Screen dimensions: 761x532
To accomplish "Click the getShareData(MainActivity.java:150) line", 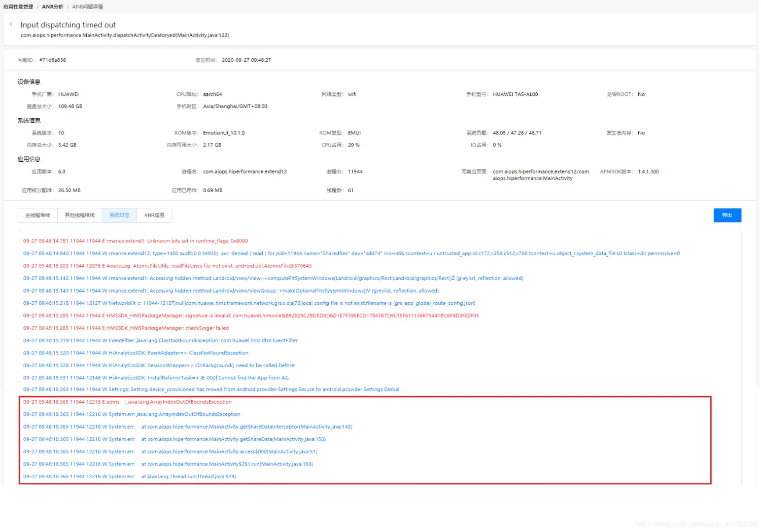I will coord(175,440).
